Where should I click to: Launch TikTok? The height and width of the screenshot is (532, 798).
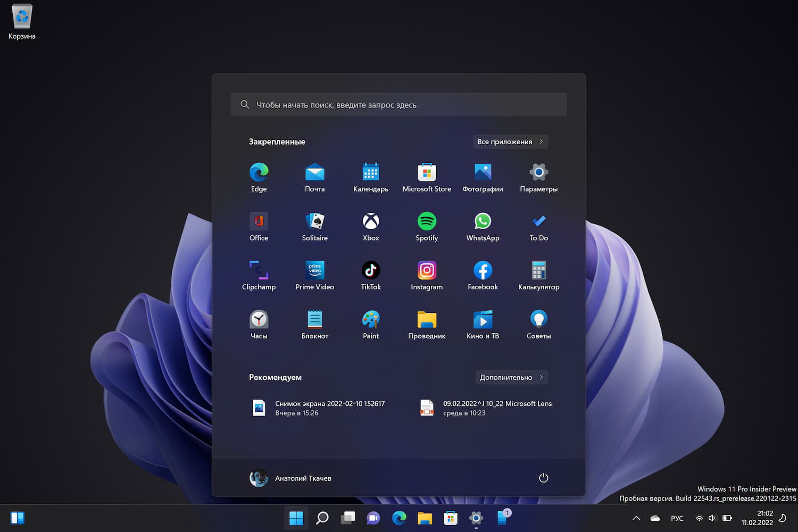[x=371, y=276]
